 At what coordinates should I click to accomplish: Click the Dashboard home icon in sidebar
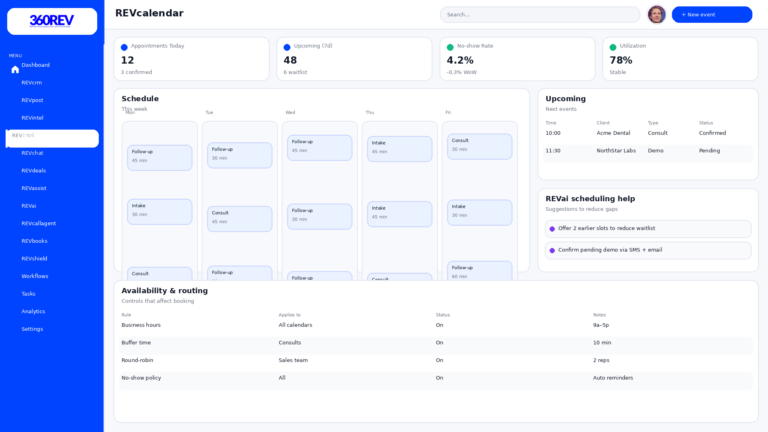[15, 70]
